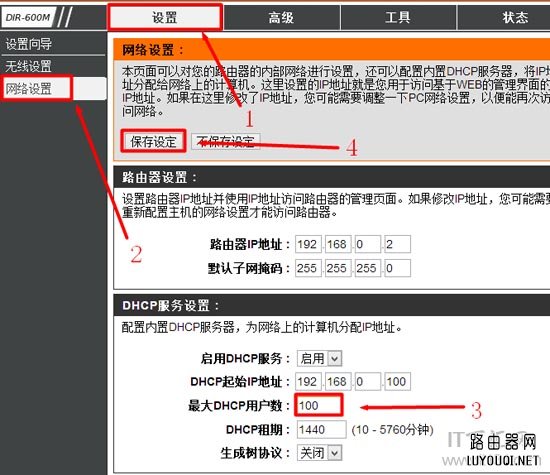Click the third octet of 默认子网掩码
Screen dimensions: 550x475
point(368,268)
